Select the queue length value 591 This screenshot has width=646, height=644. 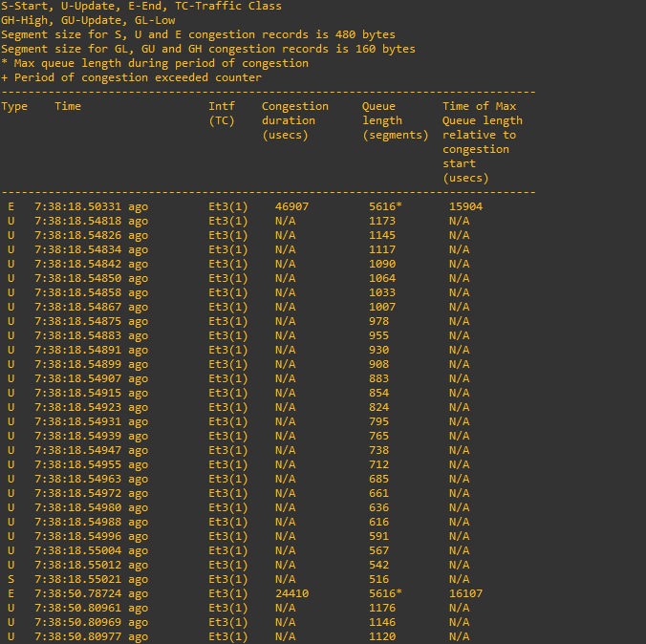click(378, 536)
